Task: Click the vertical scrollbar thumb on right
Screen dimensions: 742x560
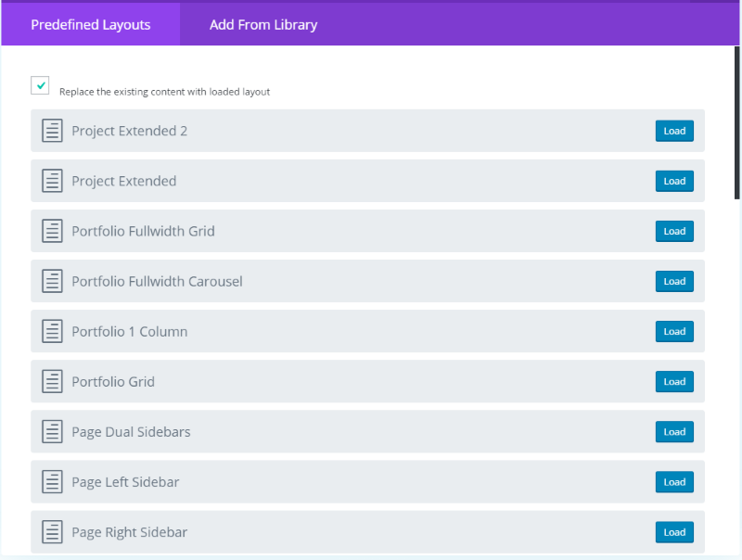Action: pyautogui.click(x=736, y=123)
